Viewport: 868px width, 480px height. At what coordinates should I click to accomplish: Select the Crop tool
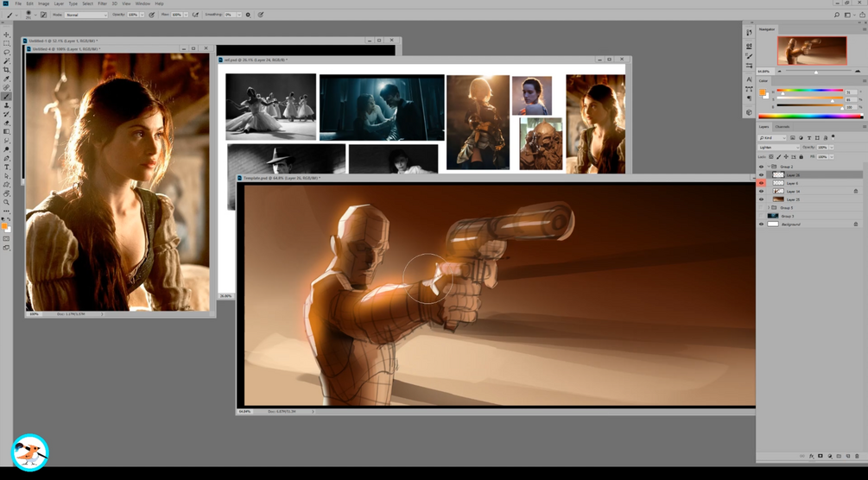click(x=7, y=70)
